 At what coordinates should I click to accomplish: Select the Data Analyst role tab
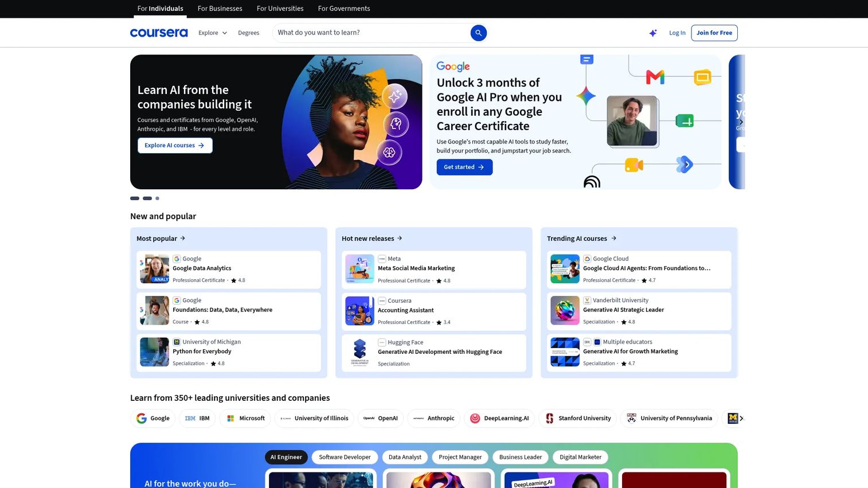click(405, 457)
